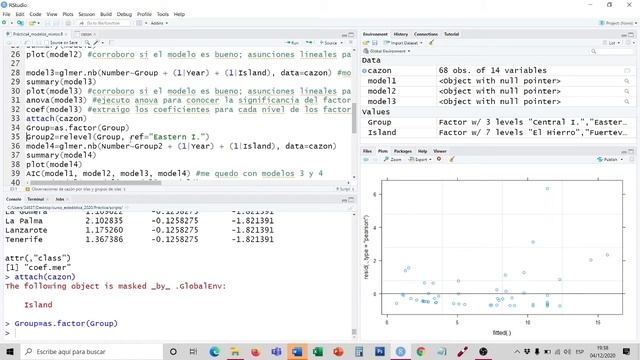Maximize the Plots pane
640x360 pixels.
click(631, 151)
